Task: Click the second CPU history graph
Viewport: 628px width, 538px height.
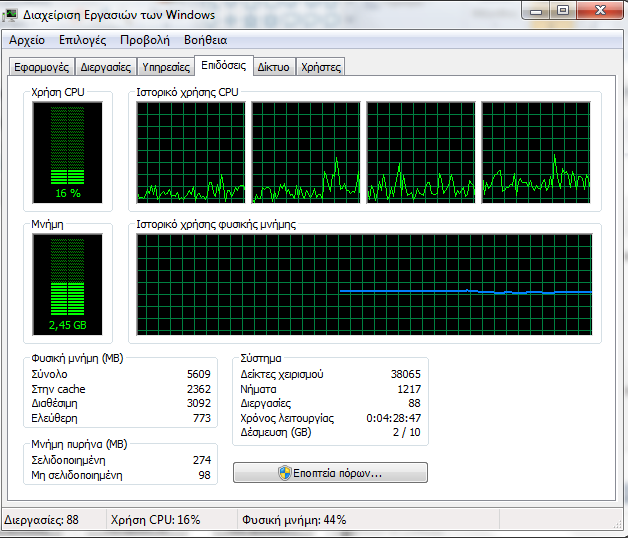Action: pos(306,152)
